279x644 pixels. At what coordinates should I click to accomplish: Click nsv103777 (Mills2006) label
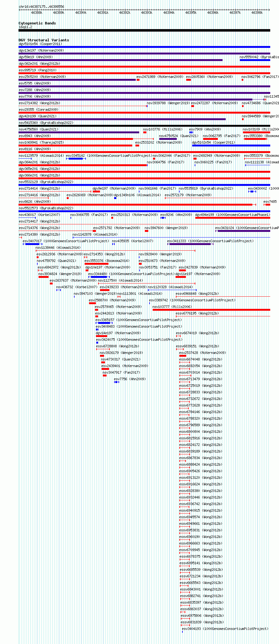[172, 307]
